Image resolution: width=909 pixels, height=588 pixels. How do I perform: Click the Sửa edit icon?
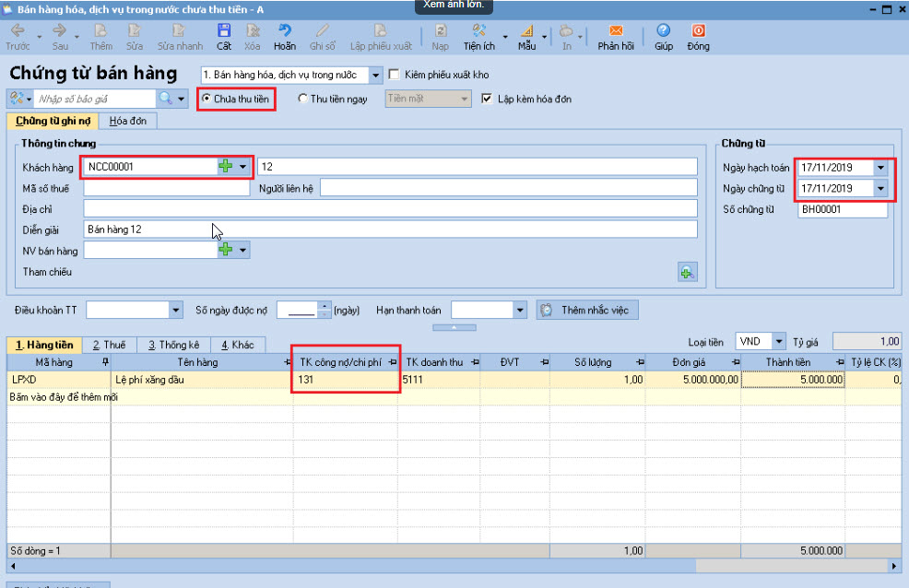click(x=135, y=30)
